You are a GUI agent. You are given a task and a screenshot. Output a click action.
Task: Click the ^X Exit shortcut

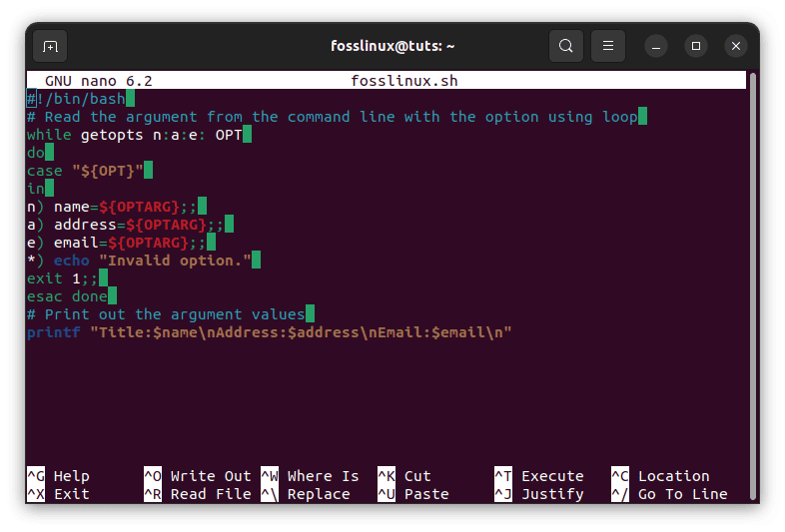59,494
